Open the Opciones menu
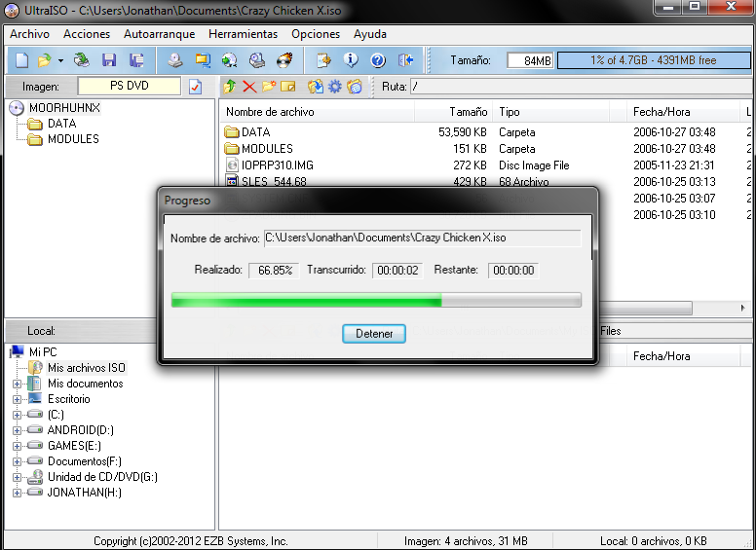This screenshot has width=756, height=550. 316,34
